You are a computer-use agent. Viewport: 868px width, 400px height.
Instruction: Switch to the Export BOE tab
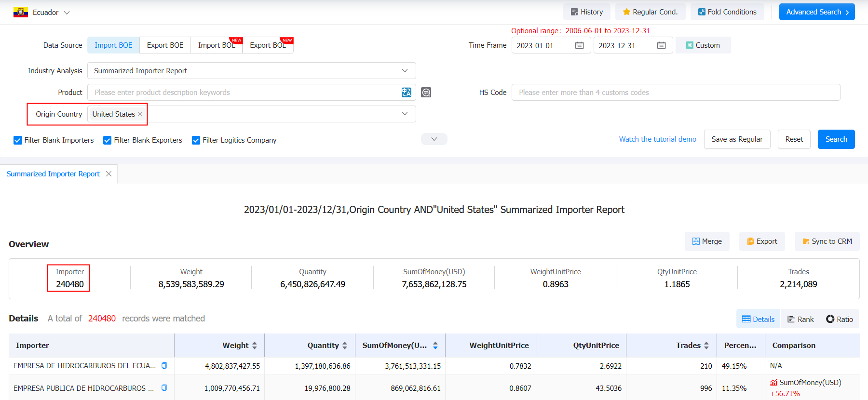tap(165, 45)
